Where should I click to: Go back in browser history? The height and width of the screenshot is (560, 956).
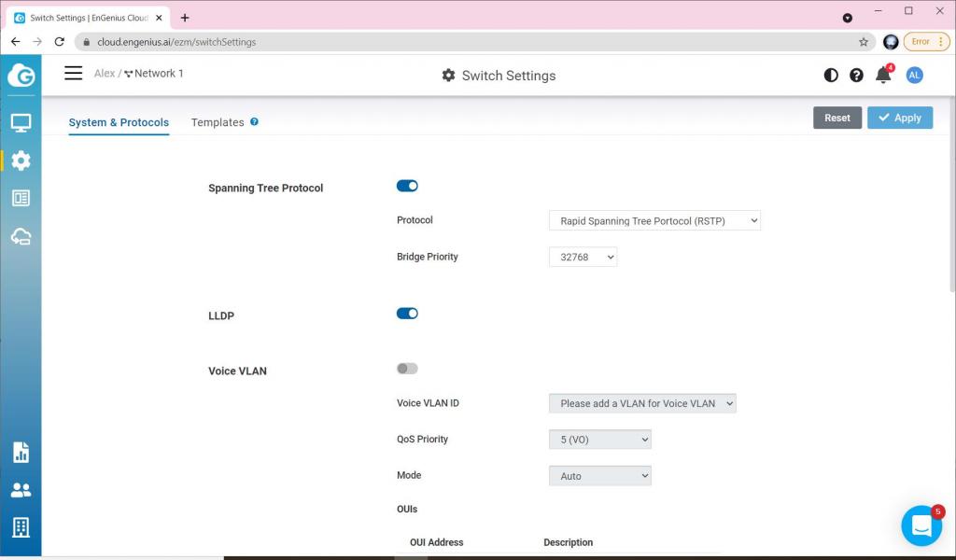[x=16, y=42]
